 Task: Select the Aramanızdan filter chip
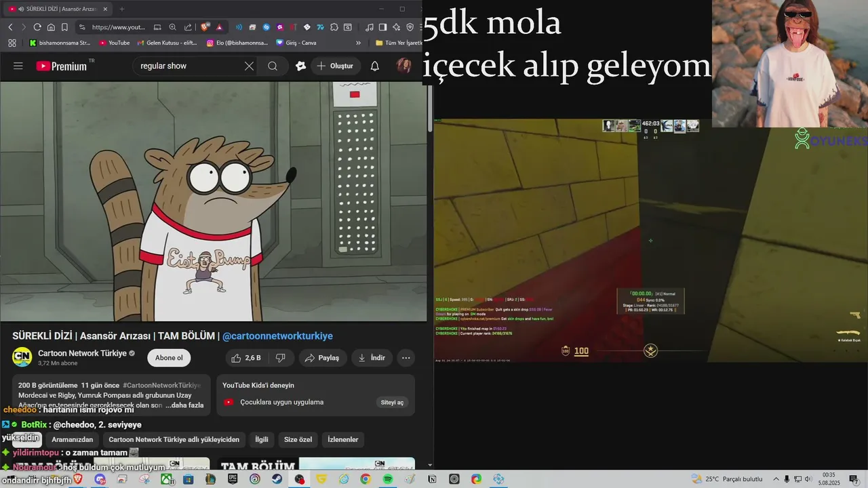(x=73, y=440)
